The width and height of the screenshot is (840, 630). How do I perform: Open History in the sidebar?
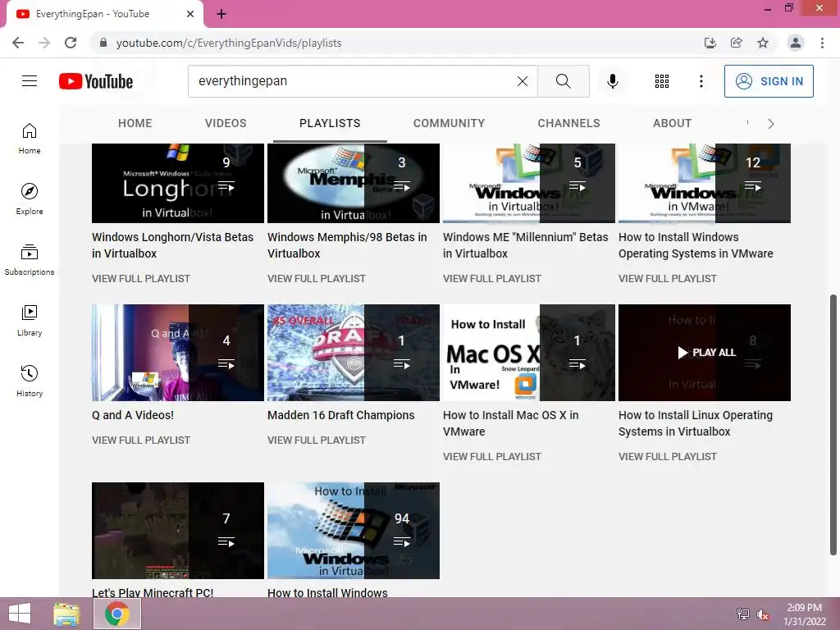[30, 381]
